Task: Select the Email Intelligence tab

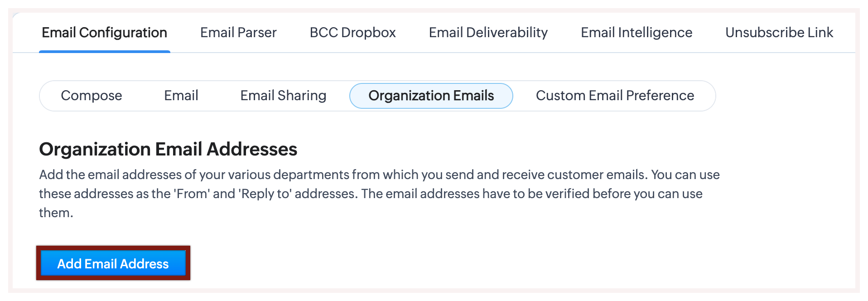Action: pos(636,33)
